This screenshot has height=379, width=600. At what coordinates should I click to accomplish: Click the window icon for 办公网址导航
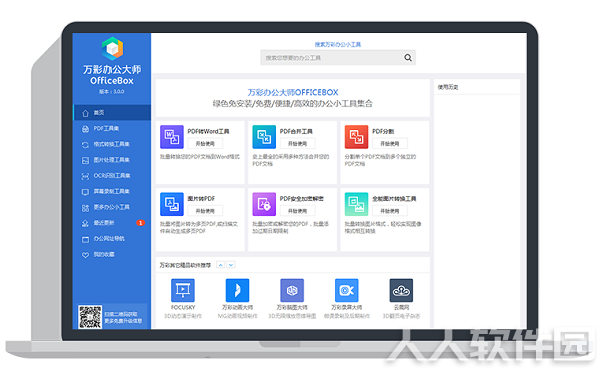85,239
